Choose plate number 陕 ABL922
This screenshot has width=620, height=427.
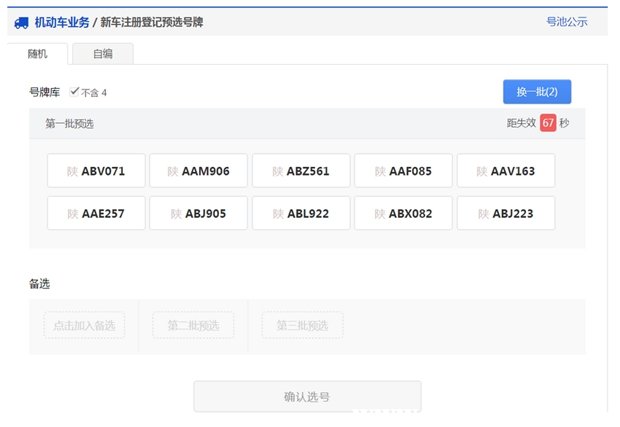301,213
